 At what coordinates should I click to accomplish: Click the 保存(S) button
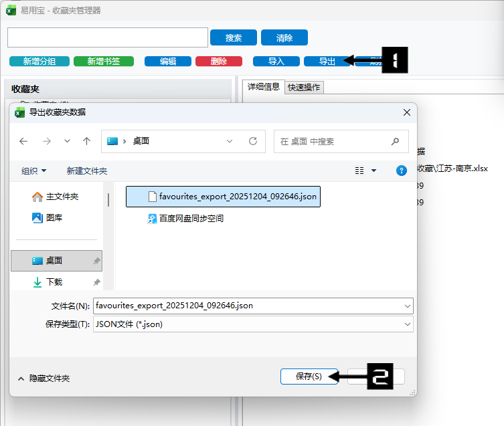[309, 377]
